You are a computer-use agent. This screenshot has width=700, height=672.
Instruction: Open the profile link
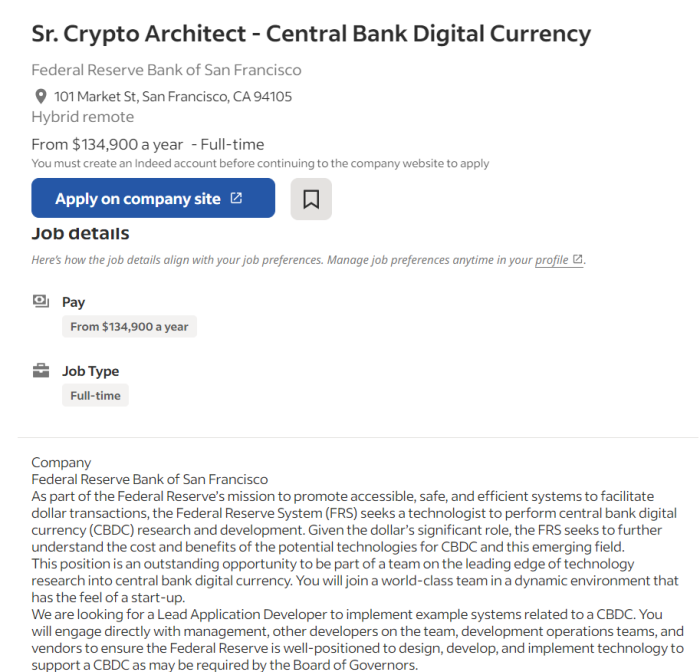coord(551,260)
